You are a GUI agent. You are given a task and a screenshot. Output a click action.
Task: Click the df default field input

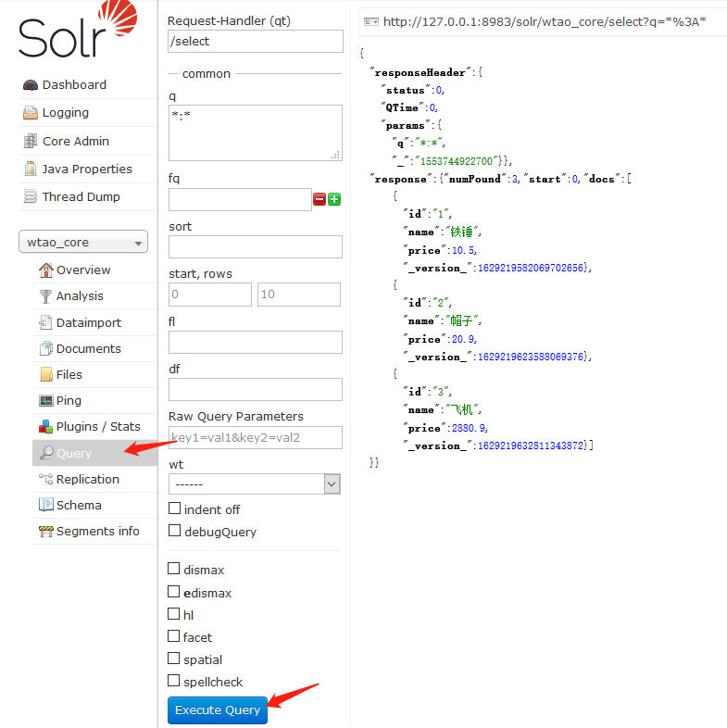(x=256, y=390)
